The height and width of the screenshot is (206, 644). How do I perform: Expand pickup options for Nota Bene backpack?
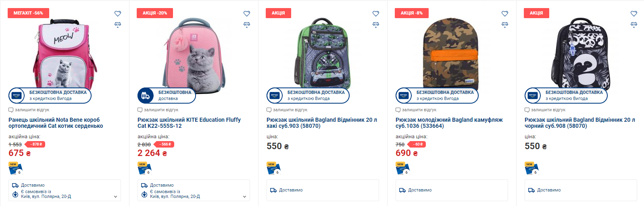pos(115,197)
